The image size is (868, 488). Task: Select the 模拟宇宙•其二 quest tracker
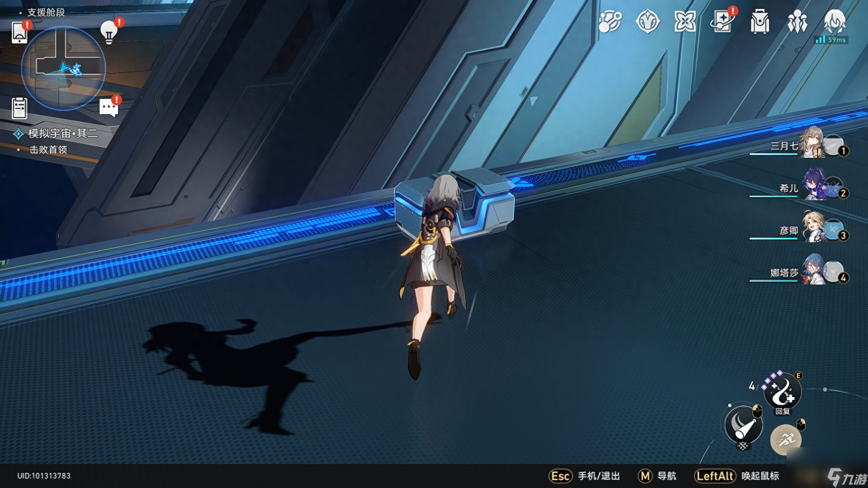click(56, 133)
